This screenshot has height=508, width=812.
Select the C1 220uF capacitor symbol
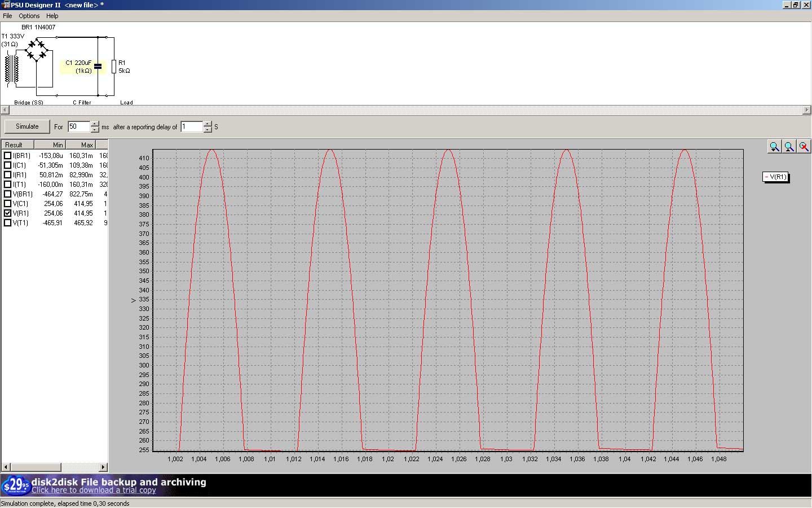click(98, 67)
